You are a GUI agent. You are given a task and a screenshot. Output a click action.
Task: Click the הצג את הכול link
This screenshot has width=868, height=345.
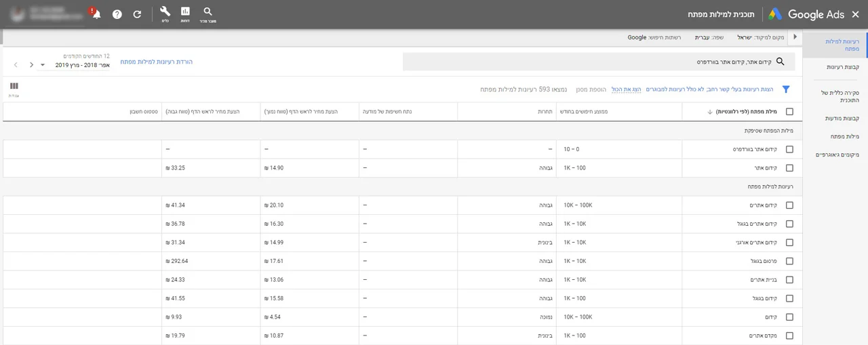626,89
